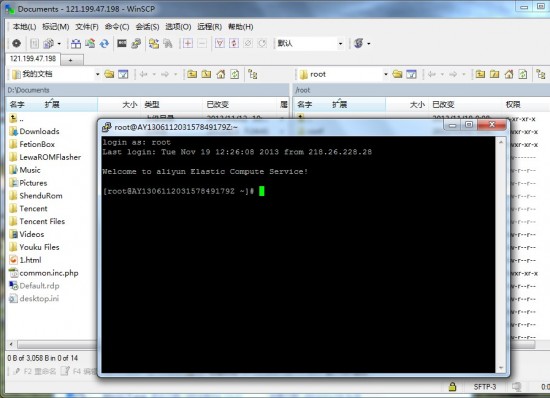Expand the local 我的文档 directory dropdown
This screenshot has height=398, width=550.
coord(98,74)
